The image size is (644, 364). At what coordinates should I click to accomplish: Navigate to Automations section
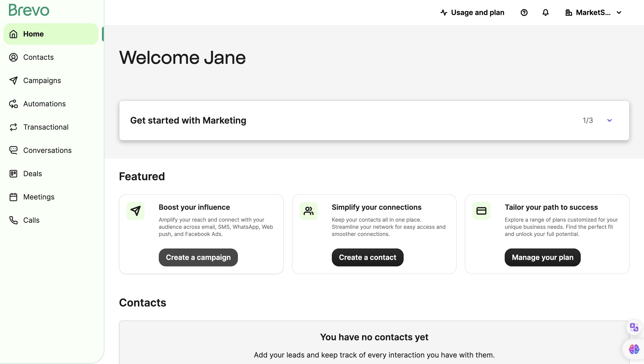coord(44,104)
